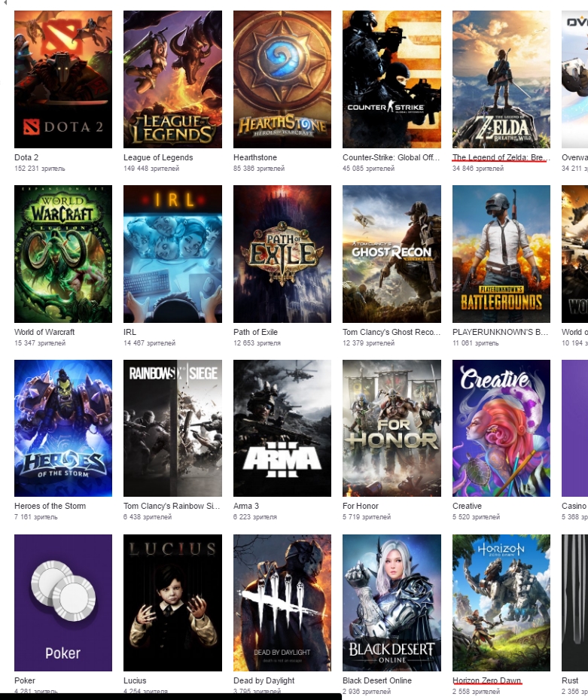The height and width of the screenshot is (700, 588).
Task: Click the Path of Exile title text
Action: pos(255,332)
